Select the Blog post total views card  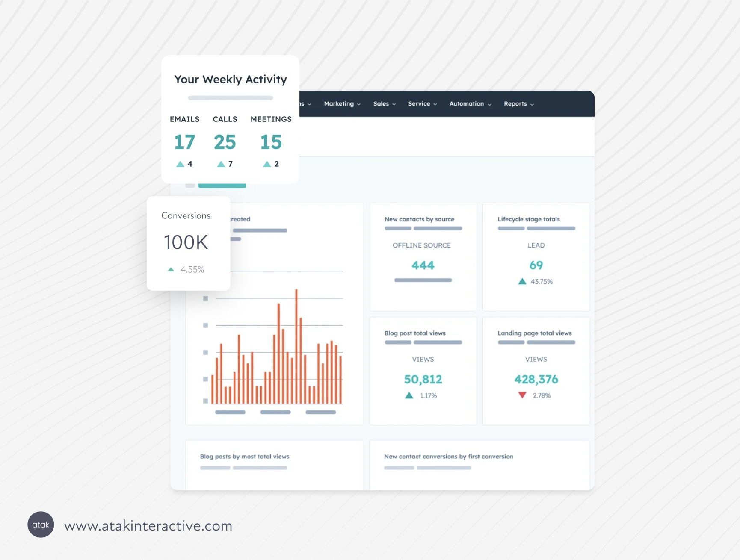click(423, 371)
